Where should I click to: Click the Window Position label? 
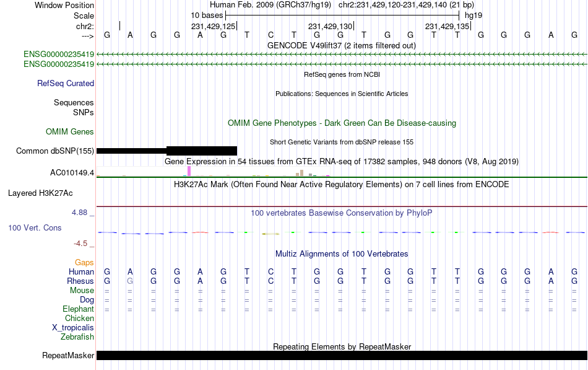pos(64,5)
